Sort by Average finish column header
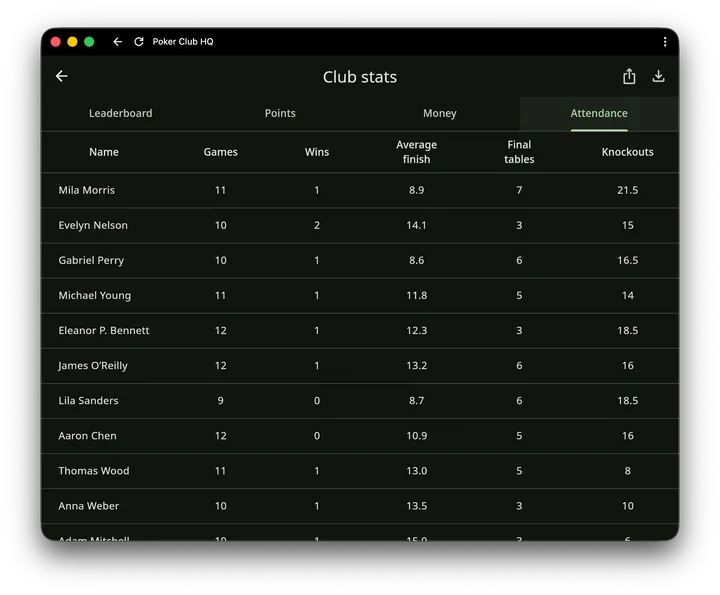The width and height of the screenshot is (720, 595). tap(416, 152)
